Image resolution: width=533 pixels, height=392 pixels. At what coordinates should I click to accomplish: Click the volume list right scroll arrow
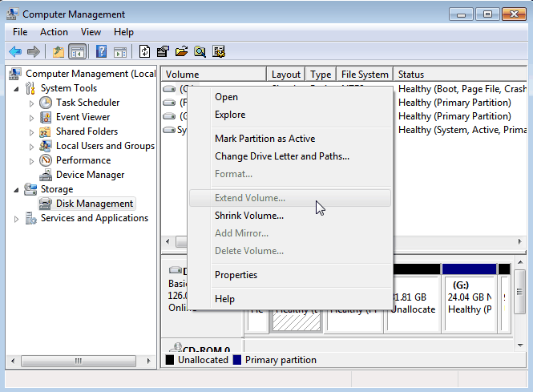coord(519,242)
